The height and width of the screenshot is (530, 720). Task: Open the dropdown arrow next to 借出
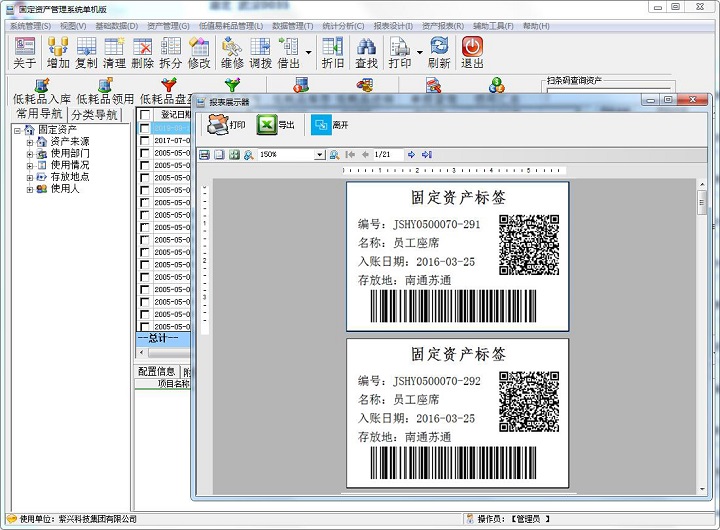(x=309, y=52)
